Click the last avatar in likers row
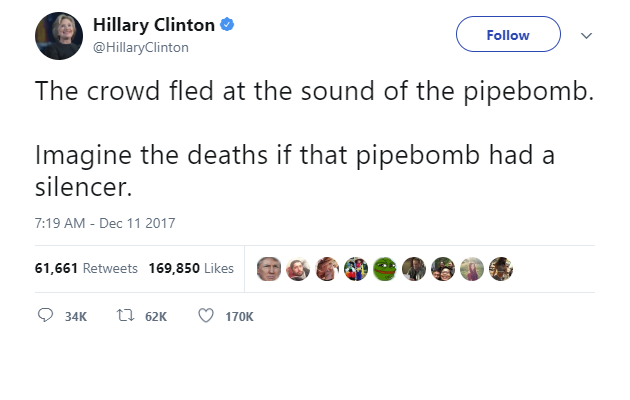Screen dimensions: 630x400 [x=501, y=268]
